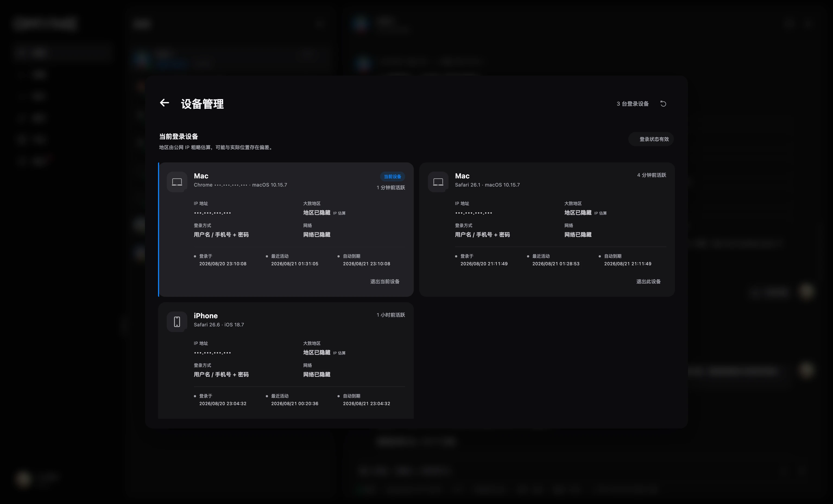The height and width of the screenshot is (504, 833).
Task: Click the masked IP on Chrome Mac card
Action: click(x=212, y=213)
